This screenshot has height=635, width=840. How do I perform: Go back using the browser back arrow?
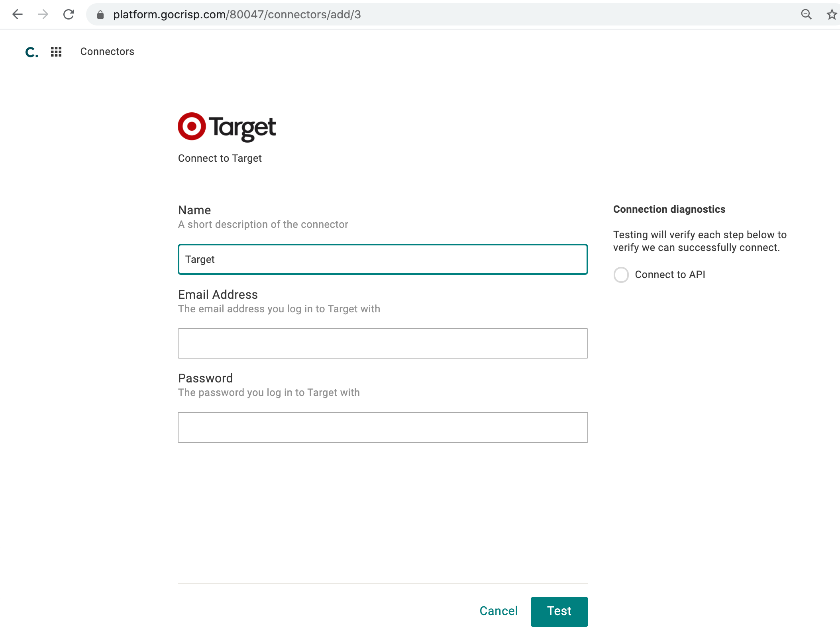tap(18, 14)
